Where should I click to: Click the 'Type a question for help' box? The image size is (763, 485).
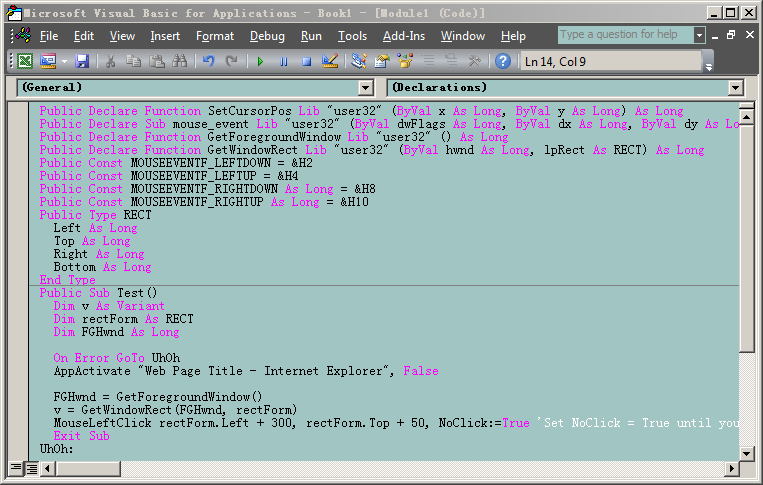[x=625, y=35]
